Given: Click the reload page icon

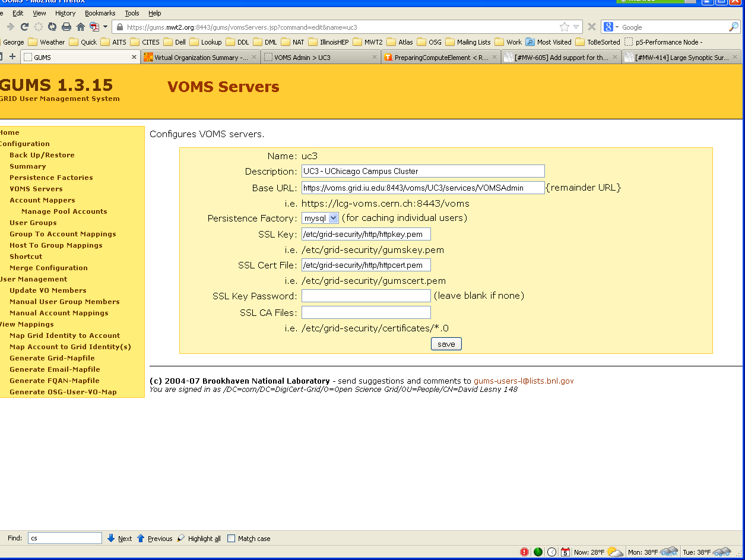Looking at the screenshot, I should tap(24, 27).
